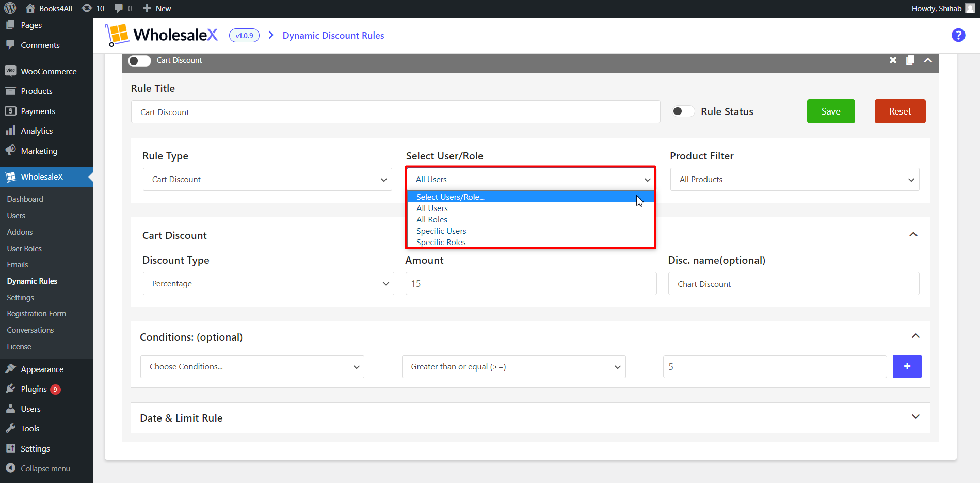
Task: Focus the Rule Title input field
Action: tap(396, 111)
